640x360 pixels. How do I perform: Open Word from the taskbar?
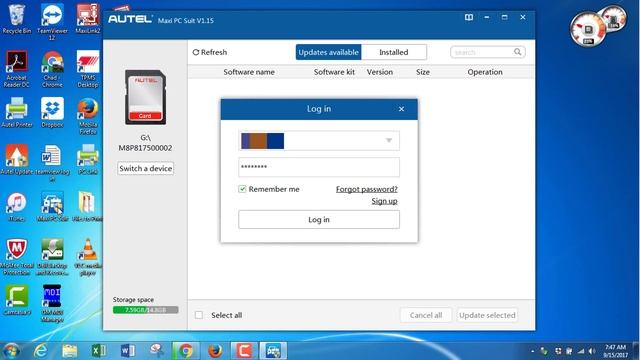click(x=128, y=351)
